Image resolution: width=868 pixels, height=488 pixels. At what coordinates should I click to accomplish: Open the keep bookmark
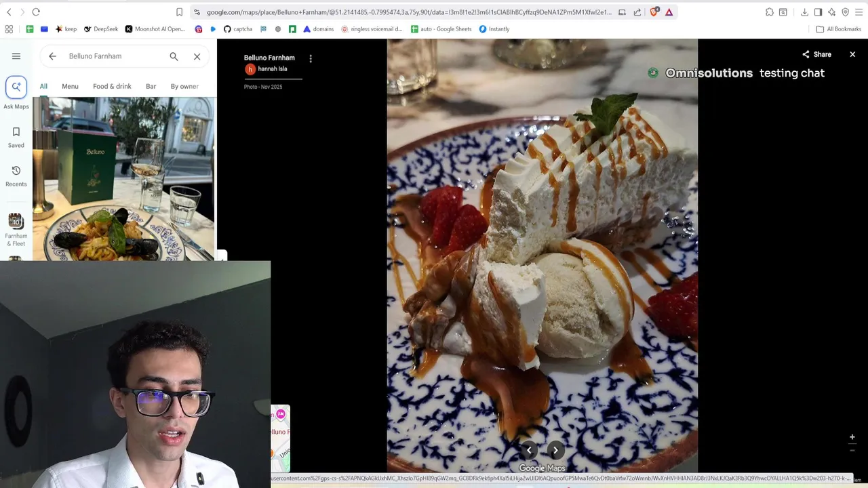click(66, 29)
